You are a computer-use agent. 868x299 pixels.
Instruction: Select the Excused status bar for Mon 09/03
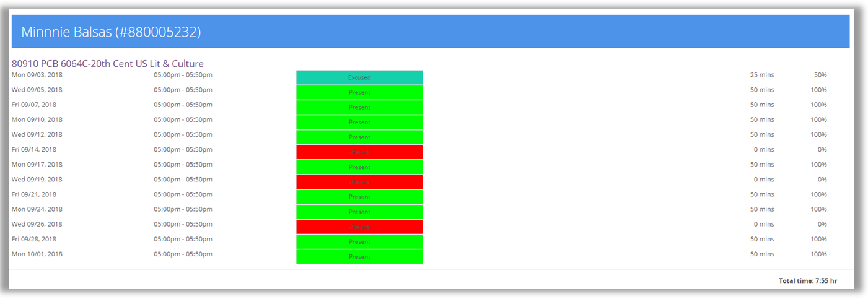pos(359,77)
